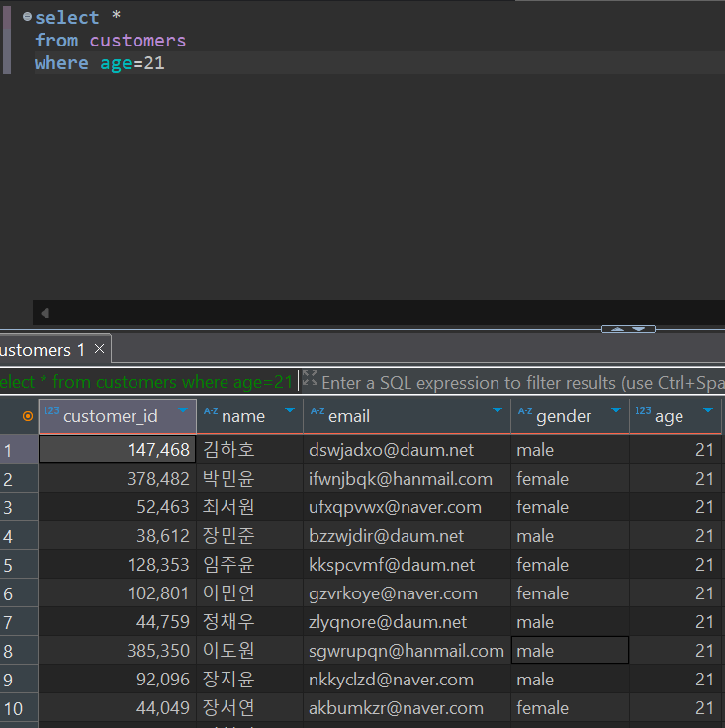Select row number 9 header
Viewport: 725px width, 728px height.
click(19, 680)
